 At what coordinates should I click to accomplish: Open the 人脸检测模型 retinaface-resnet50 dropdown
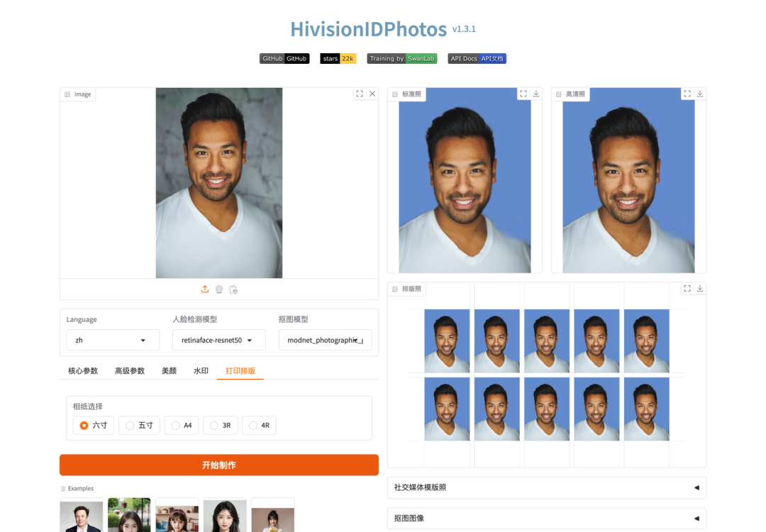(219, 340)
